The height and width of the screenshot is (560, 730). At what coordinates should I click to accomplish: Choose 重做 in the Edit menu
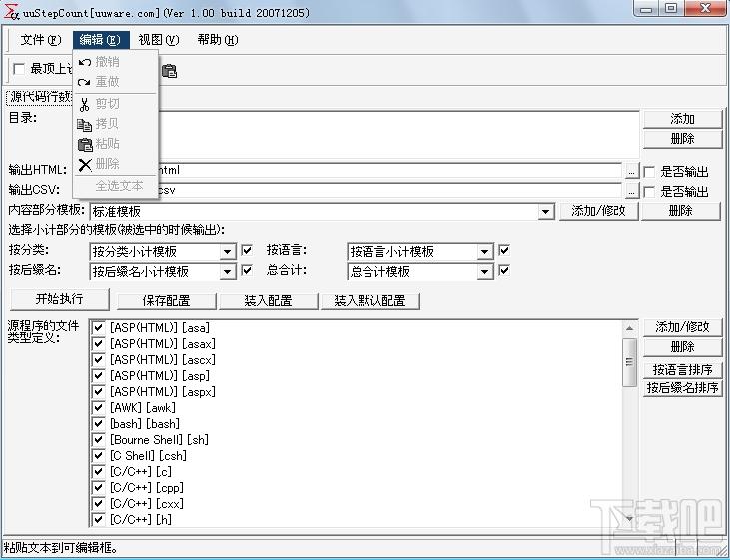pos(117,82)
